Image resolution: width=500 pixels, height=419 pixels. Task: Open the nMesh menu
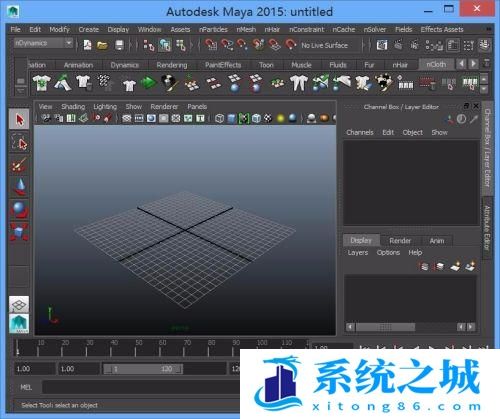point(246,29)
